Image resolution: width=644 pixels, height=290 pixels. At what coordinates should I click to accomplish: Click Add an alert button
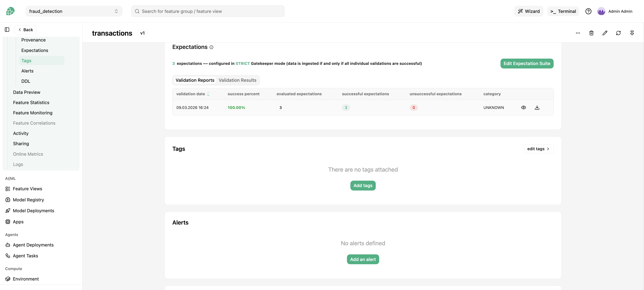tap(363, 259)
